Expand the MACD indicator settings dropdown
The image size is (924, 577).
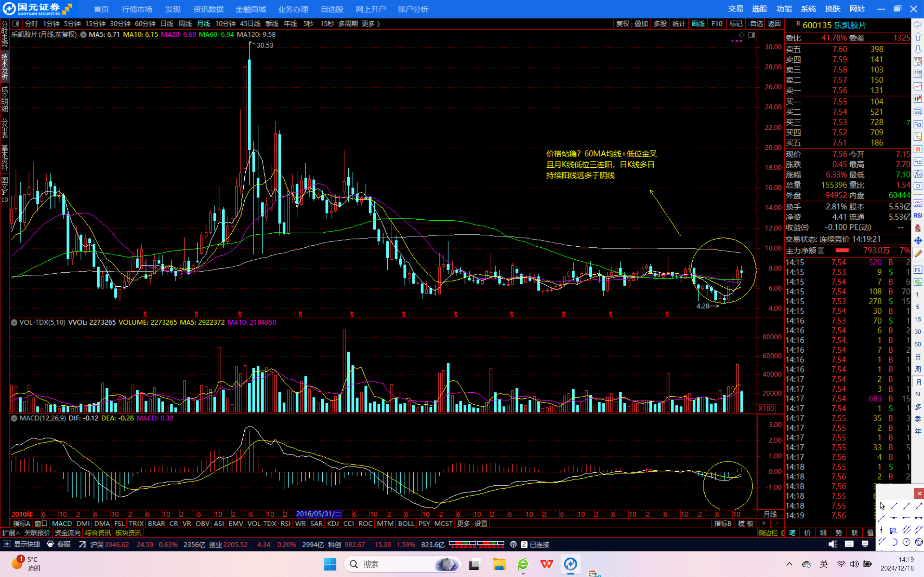point(14,418)
